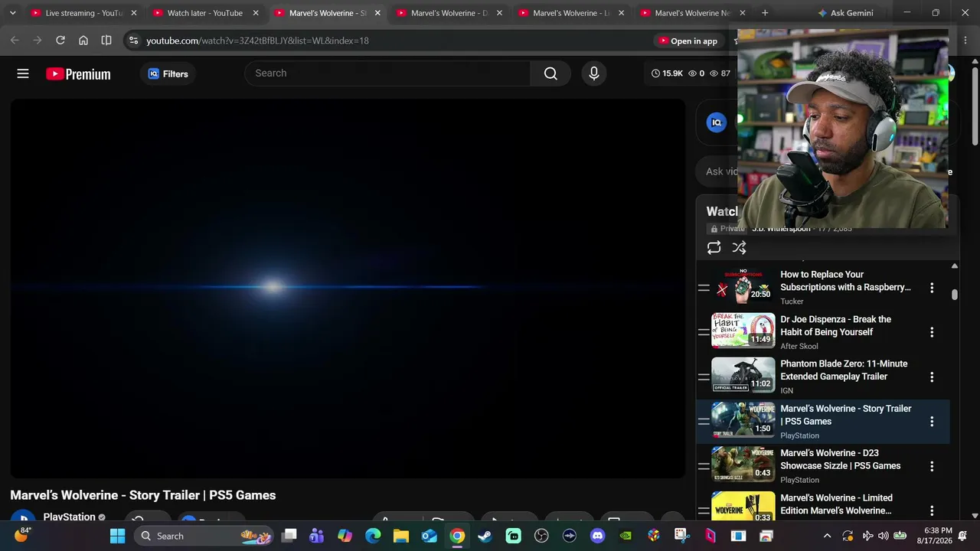Open options menu for Phantom Blade Zero
The width and height of the screenshot is (980, 551).
[x=932, y=377]
